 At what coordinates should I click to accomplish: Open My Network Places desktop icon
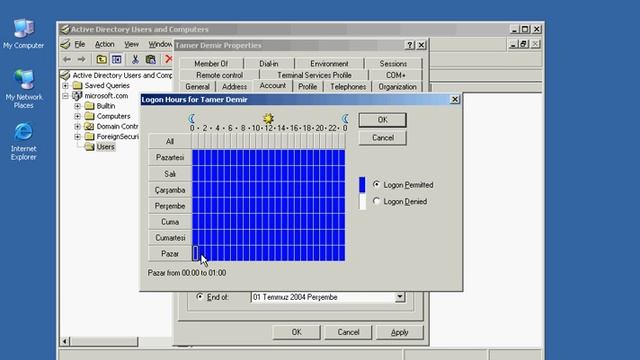pos(24,89)
